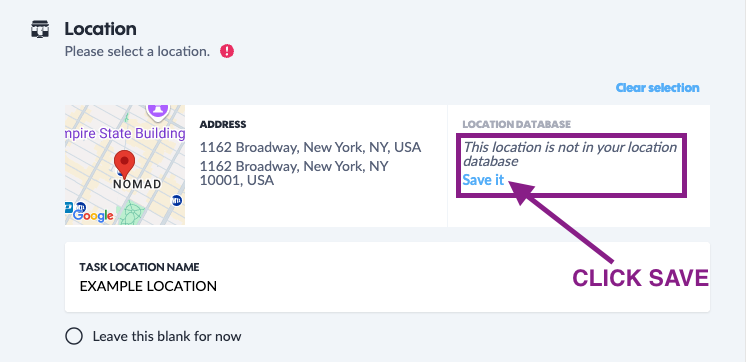Click the Location storefront icon
The image size is (746, 362).
[40, 29]
